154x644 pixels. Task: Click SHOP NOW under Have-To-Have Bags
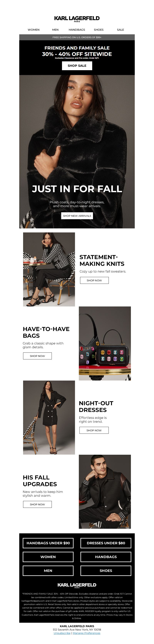[x=37, y=356]
